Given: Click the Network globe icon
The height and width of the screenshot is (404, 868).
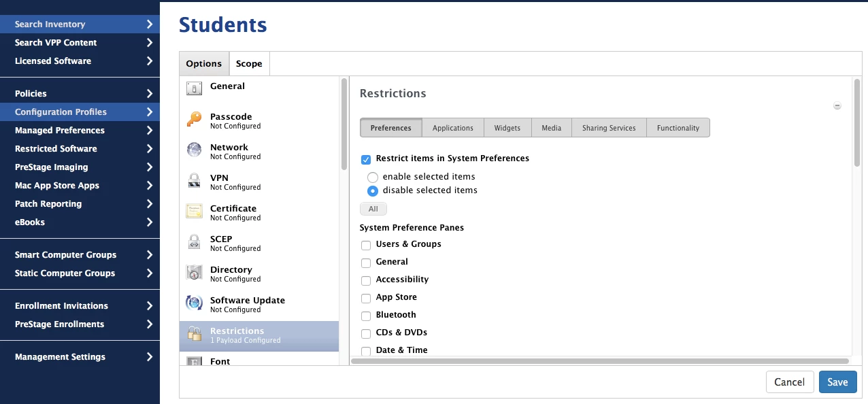Looking at the screenshot, I should tap(194, 150).
